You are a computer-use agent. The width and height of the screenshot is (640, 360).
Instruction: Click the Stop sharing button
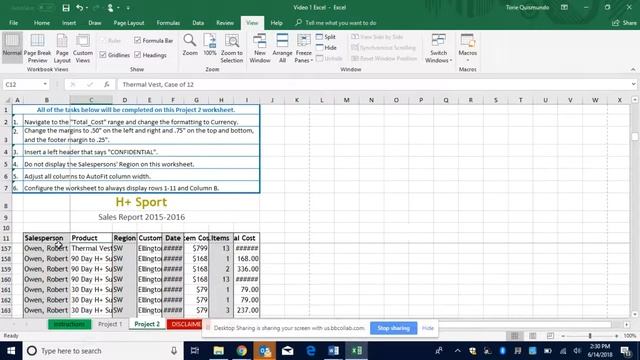click(x=393, y=328)
